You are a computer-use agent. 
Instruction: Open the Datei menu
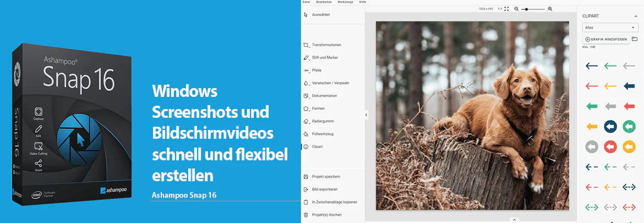coord(306,2)
